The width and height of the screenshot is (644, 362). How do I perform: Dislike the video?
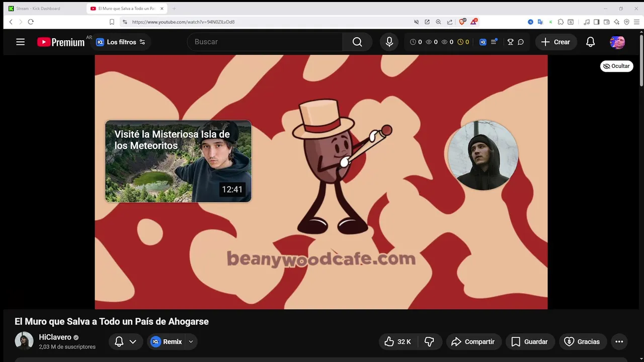[x=429, y=341]
